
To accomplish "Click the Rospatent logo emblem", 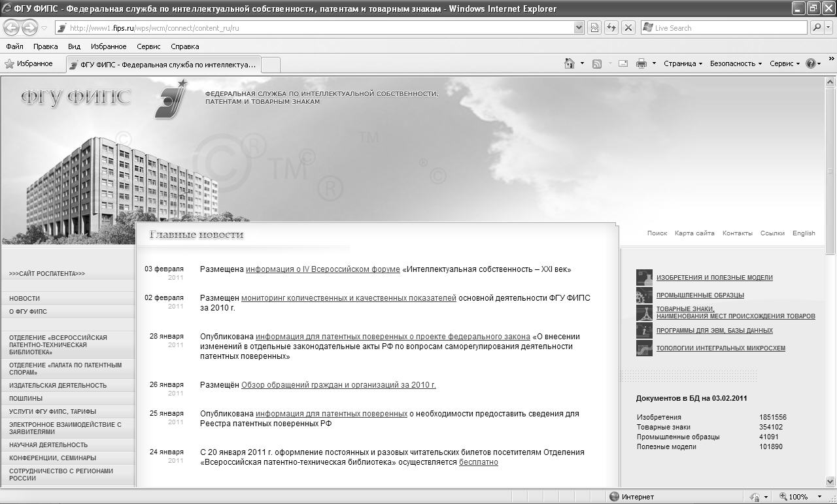I will click(171, 99).
